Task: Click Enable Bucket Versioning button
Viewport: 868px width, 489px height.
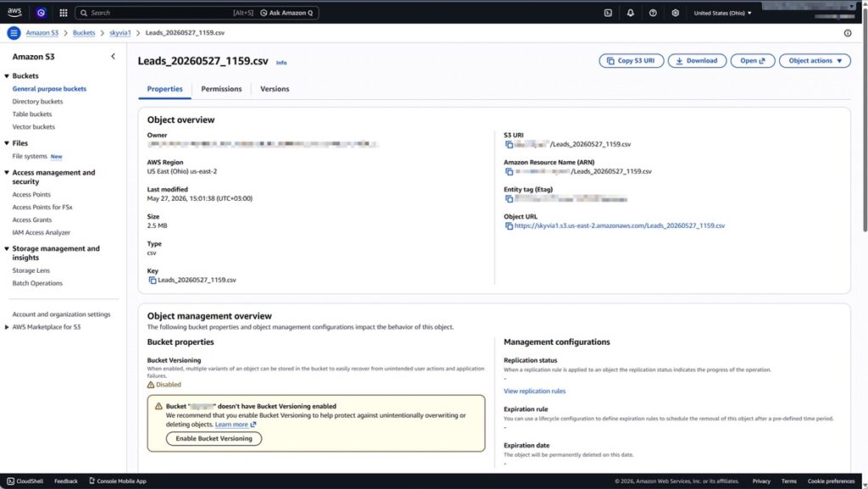Action: point(214,439)
